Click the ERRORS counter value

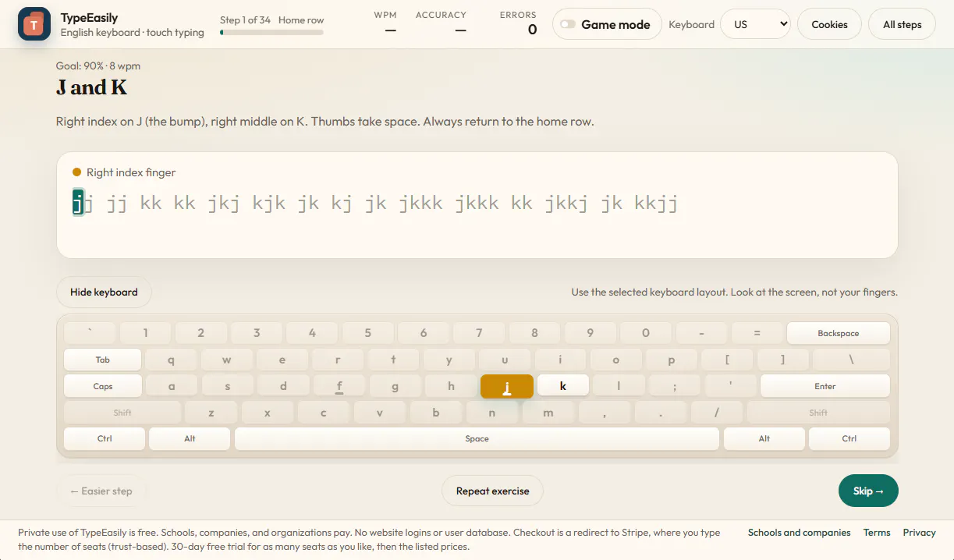[532, 30]
